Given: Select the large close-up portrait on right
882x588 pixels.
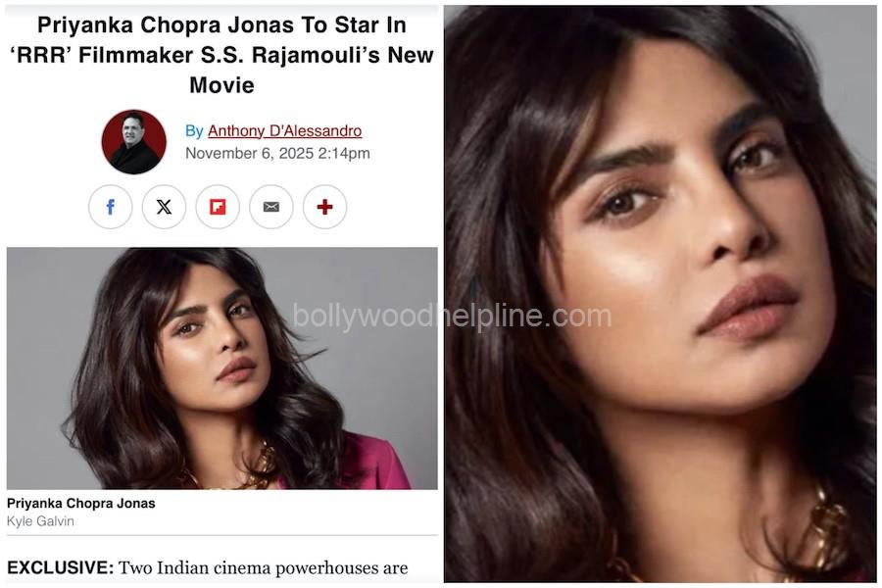Looking at the screenshot, I should pyautogui.click(x=660, y=294).
